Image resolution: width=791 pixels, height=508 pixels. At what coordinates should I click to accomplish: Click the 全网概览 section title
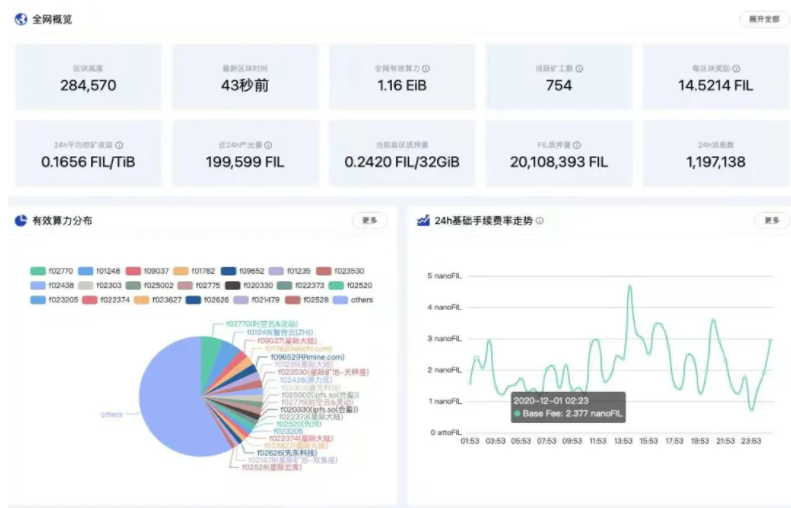(x=52, y=19)
